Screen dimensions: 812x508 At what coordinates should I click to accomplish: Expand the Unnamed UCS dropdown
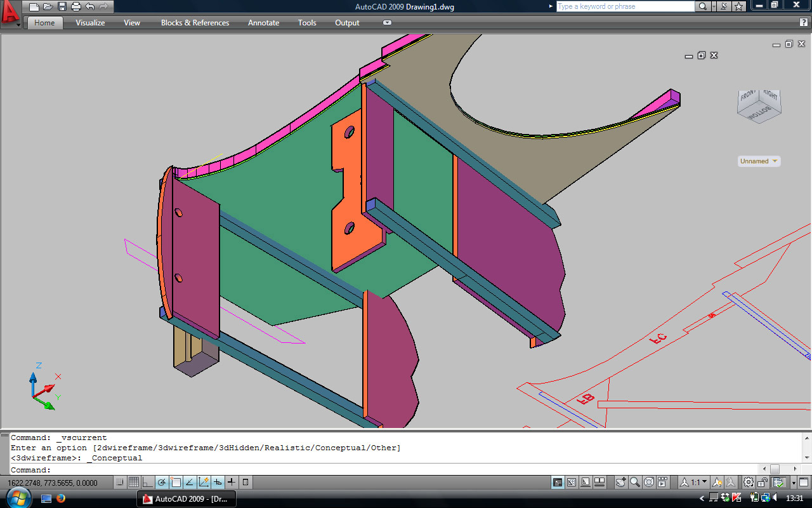(x=759, y=161)
